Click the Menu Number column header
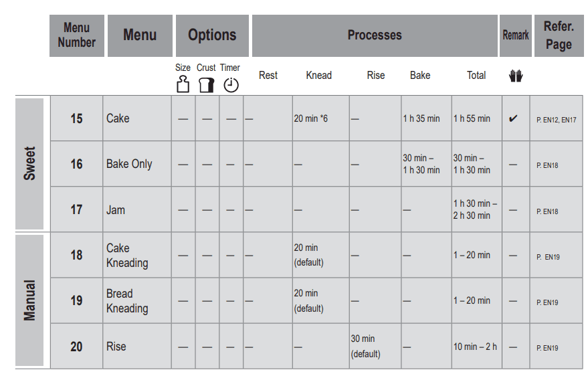The image size is (588, 376). [77, 35]
